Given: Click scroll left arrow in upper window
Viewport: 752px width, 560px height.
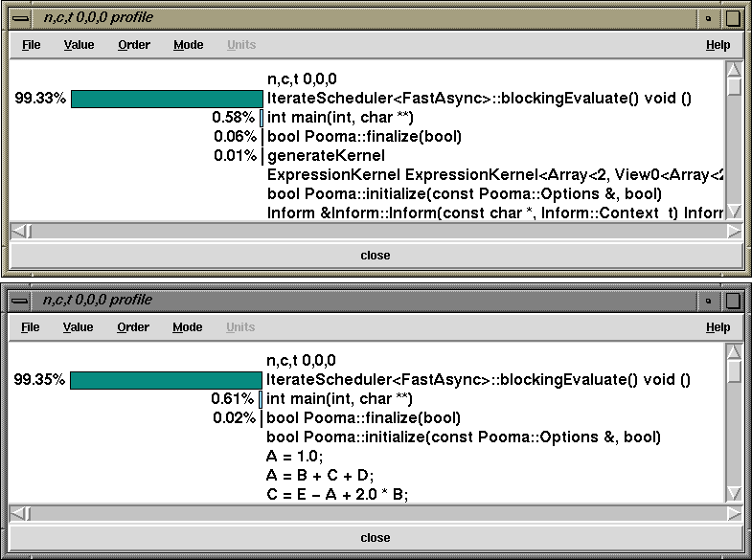Looking at the screenshot, I should coord(17,232).
